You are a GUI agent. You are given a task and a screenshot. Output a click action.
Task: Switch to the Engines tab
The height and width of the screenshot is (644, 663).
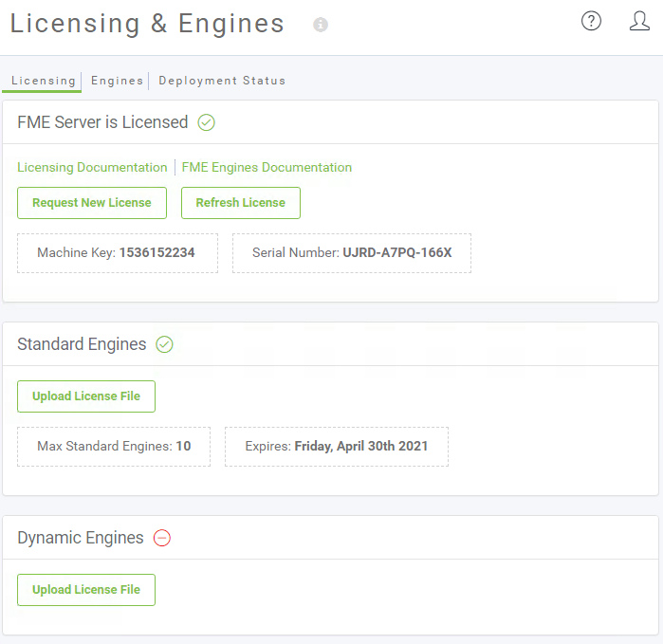(x=117, y=81)
